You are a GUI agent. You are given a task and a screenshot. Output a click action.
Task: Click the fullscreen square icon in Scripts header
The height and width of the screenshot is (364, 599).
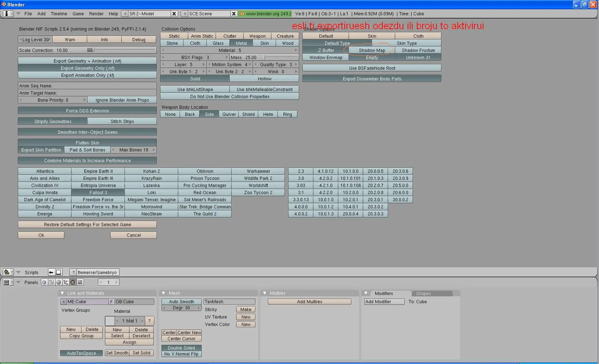(x=59, y=272)
